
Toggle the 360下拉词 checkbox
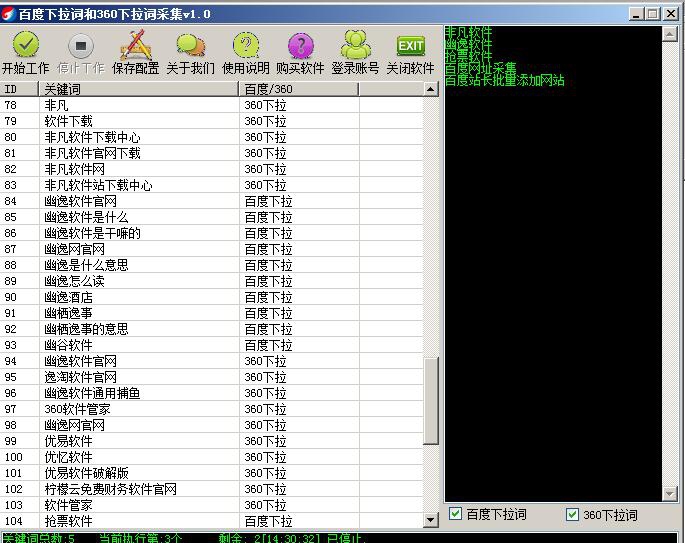(572, 514)
